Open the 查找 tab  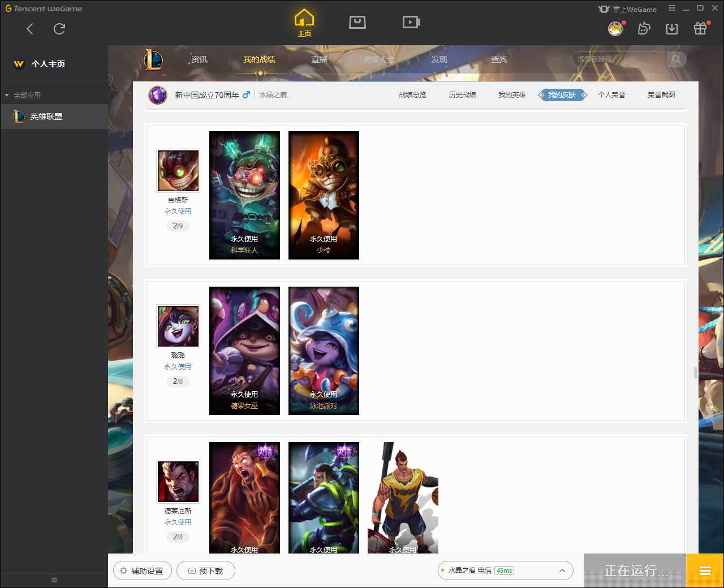pyautogui.click(x=499, y=59)
